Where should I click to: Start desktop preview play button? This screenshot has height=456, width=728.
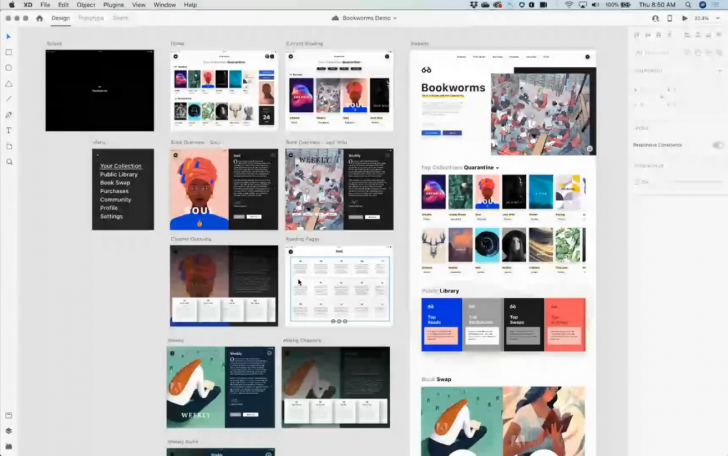[684, 18]
